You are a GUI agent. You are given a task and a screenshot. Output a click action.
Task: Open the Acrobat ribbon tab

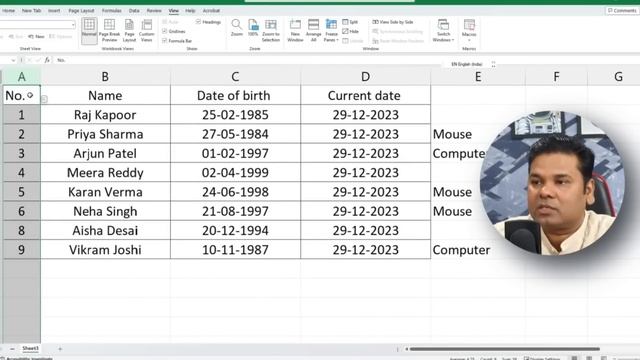click(x=211, y=11)
